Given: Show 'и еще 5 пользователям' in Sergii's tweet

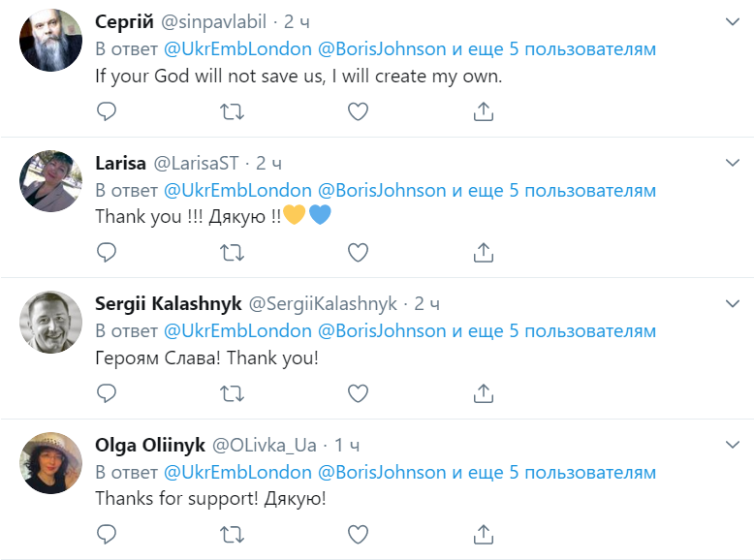Looking at the screenshot, I should click(x=554, y=331).
